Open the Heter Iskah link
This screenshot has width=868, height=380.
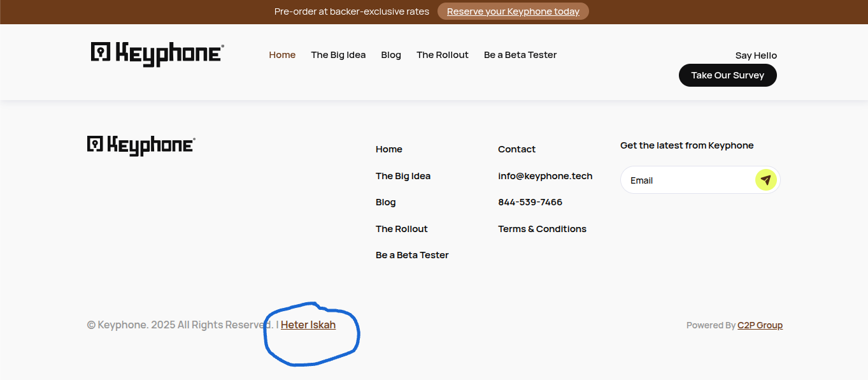(x=308, y=325)
